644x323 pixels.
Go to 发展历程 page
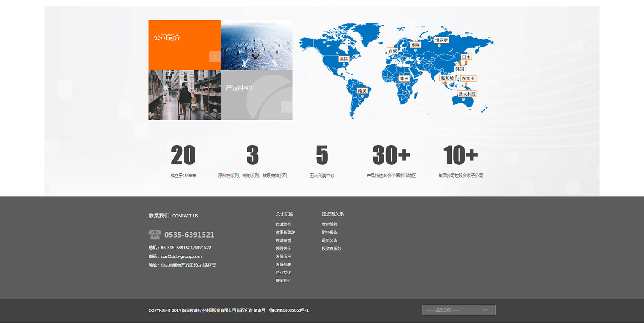pos(283,256)
